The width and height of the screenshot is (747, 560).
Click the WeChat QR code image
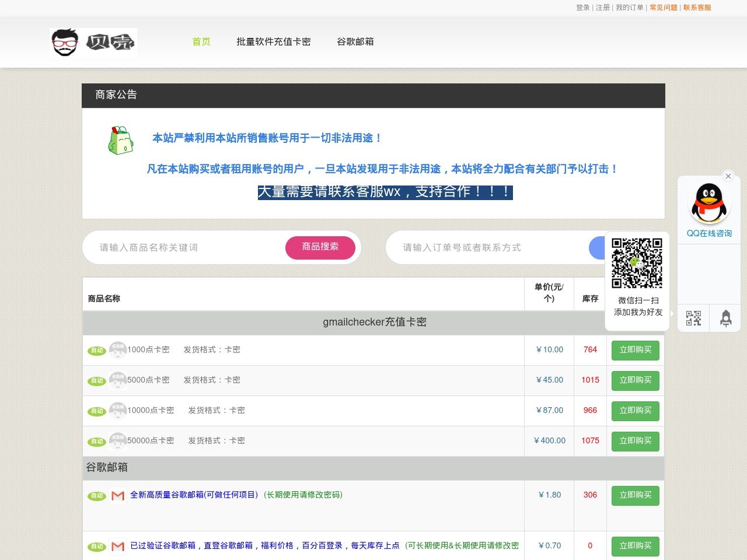click(637, 263)
